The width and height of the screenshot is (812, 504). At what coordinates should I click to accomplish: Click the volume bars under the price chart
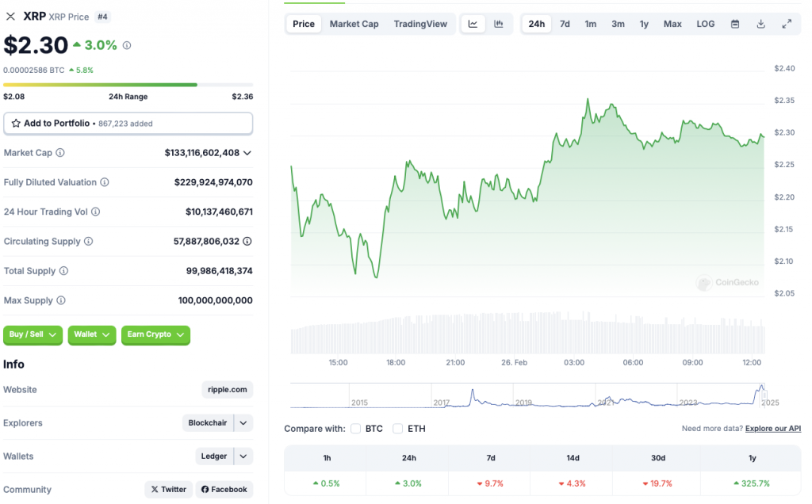click(x=527, y=333)
